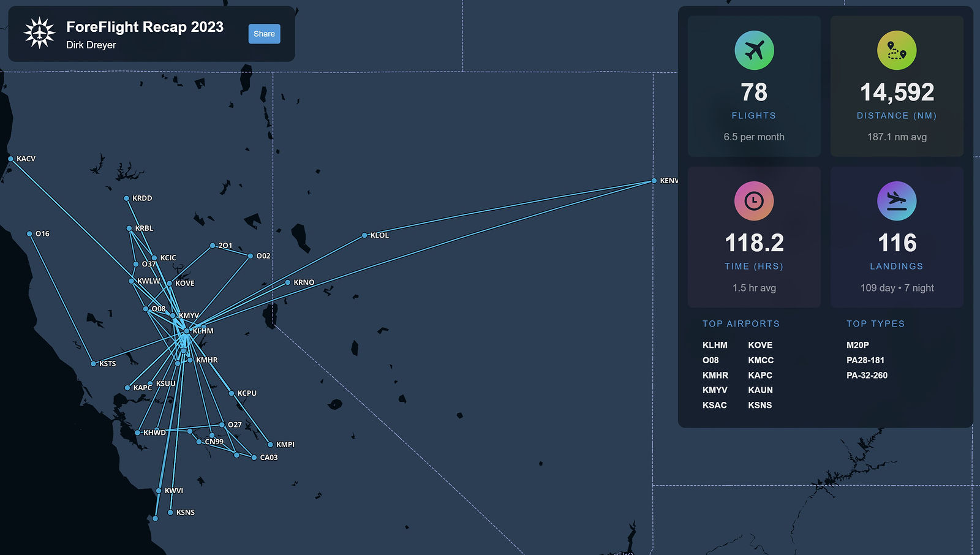Select the KENV airport marker on map

654,181
